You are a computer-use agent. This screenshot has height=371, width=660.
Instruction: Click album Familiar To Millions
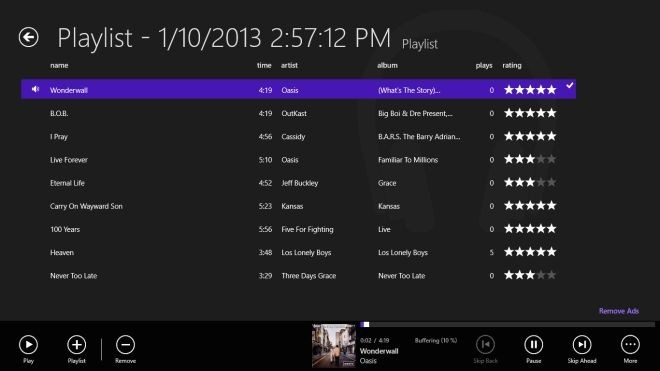pos(408,160)
